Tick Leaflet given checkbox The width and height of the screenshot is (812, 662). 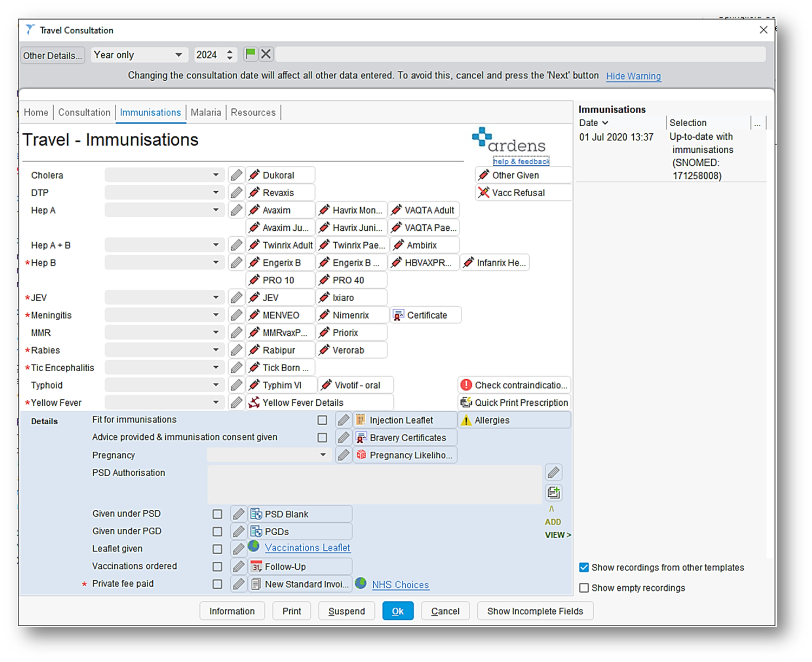point(217,549)
